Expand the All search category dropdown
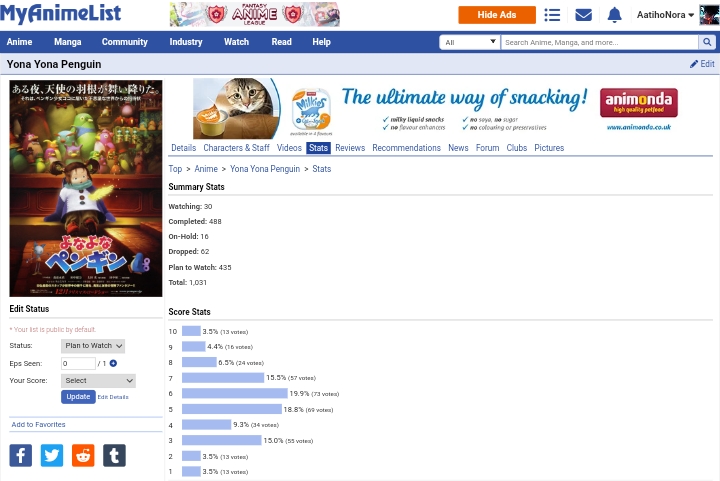The width and height of the screenshot is (720, 481). click(470, 42)
